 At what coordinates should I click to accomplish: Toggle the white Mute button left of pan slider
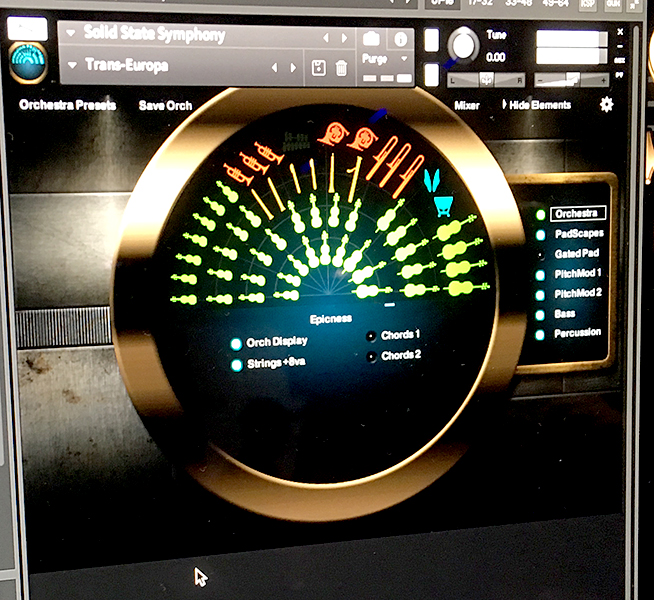pyautogui.click(x=431, y=75)
